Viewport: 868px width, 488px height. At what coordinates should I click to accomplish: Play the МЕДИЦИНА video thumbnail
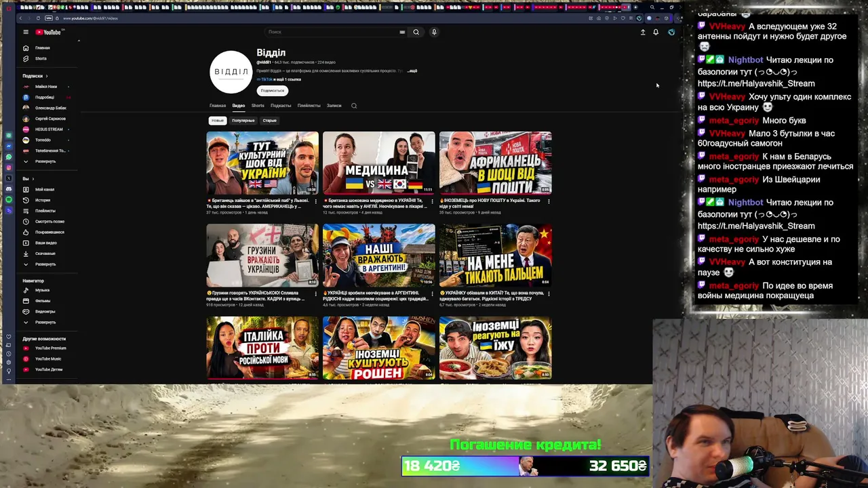click(x=379, y=163)
